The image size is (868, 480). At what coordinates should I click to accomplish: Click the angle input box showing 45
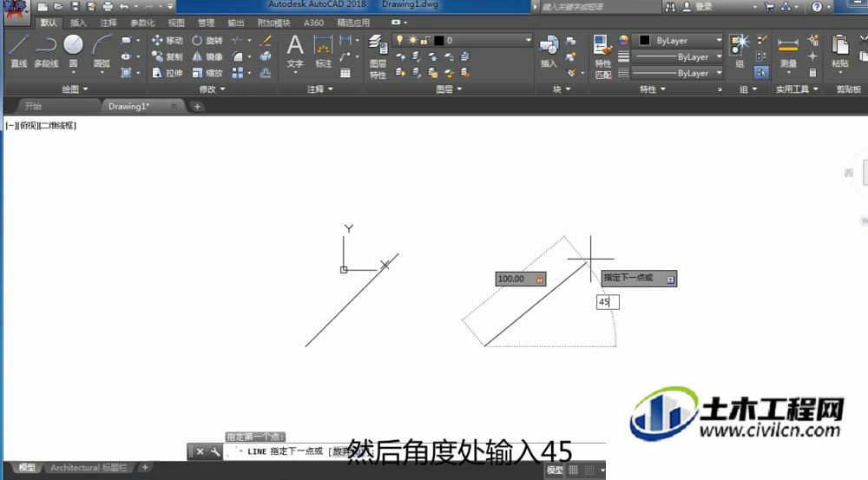(x=608, y=302)
